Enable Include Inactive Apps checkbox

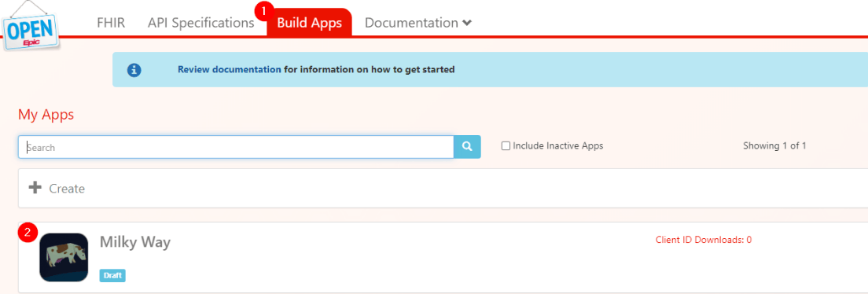click(506, 146)
